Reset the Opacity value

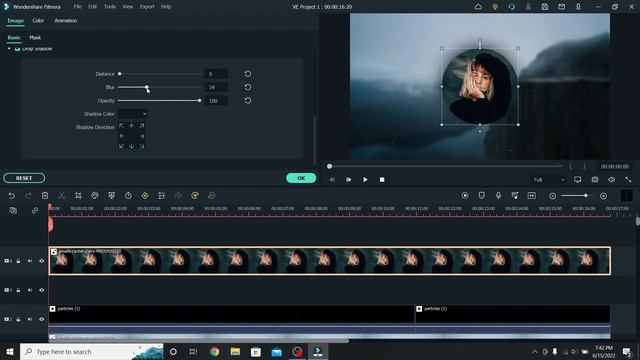[248, 100]
